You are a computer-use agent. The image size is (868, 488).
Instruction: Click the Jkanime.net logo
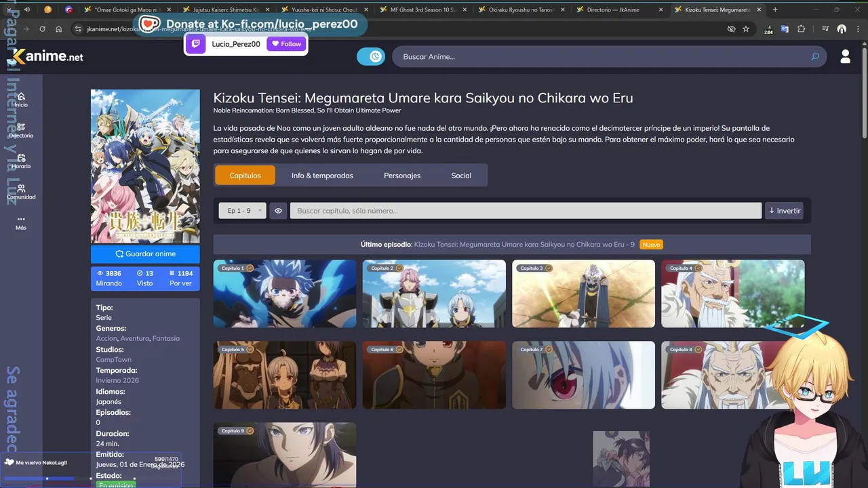pyautogui.click(x=47, y=57)
